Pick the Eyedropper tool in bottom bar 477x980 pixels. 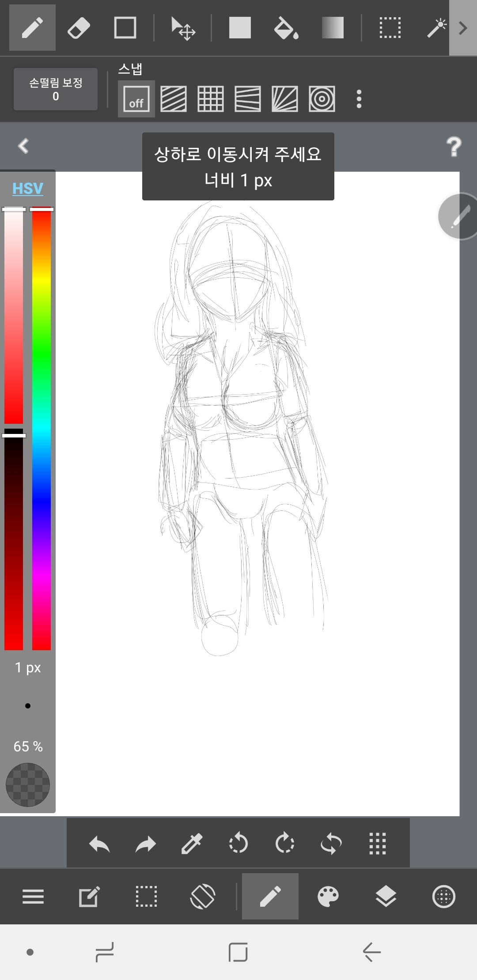point(192,844)
